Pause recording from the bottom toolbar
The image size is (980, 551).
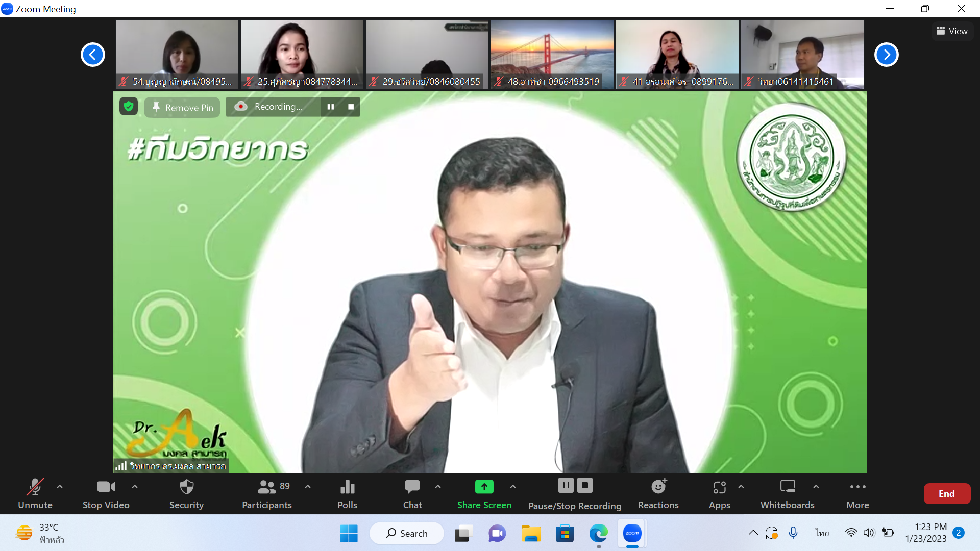(x=566, y=485)
